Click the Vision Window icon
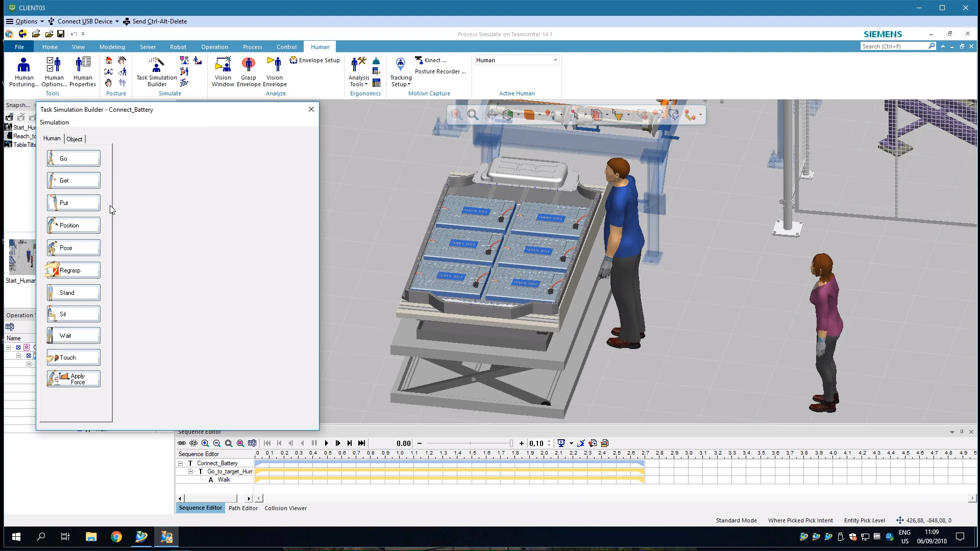 [223, 71]
